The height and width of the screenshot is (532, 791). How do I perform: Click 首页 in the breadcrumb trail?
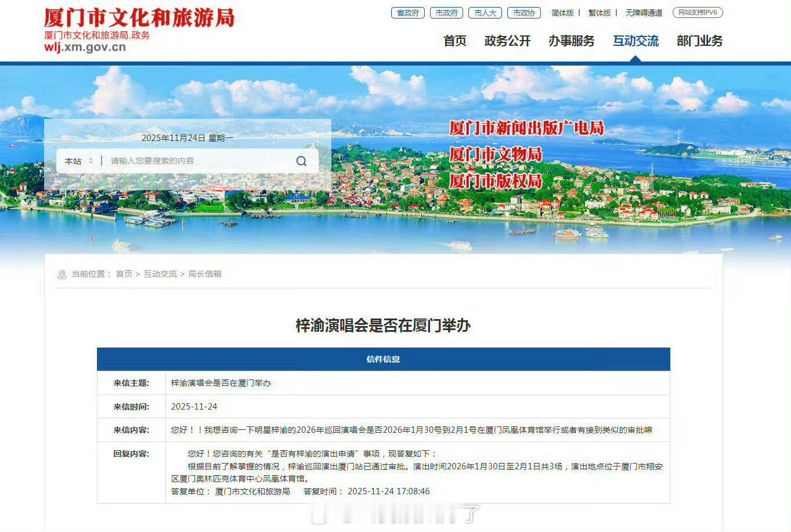(123, 274)
